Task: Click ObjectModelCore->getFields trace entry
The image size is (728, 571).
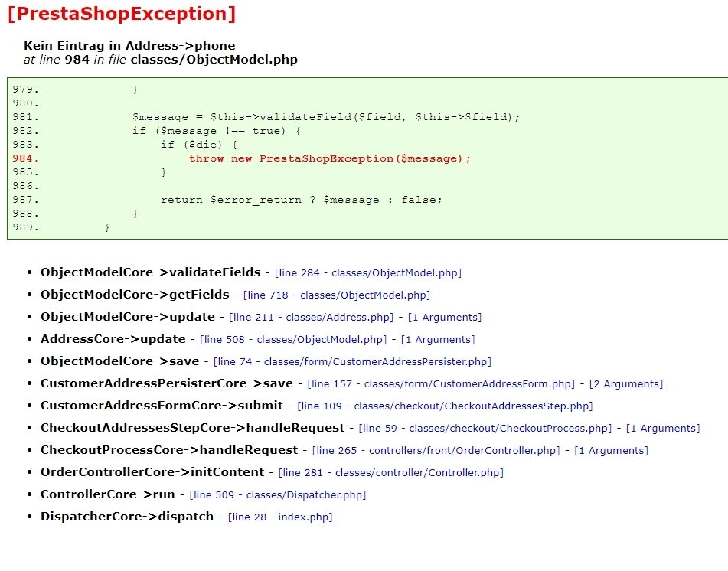Action: click(x=135, y=295)
